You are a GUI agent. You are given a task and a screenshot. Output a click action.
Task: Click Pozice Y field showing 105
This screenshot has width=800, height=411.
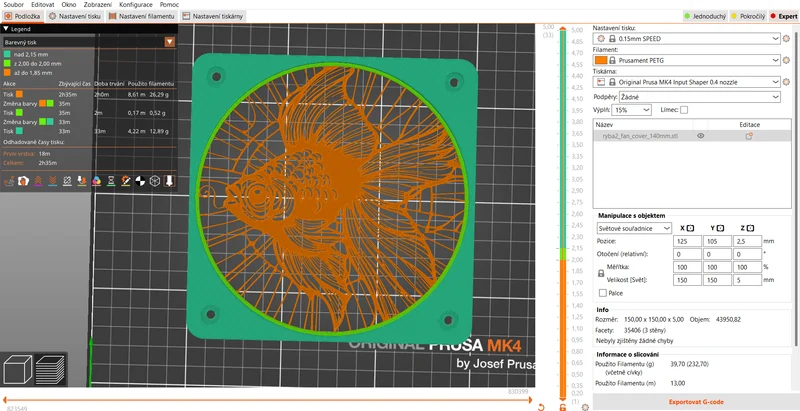click(x=717, y=241)
